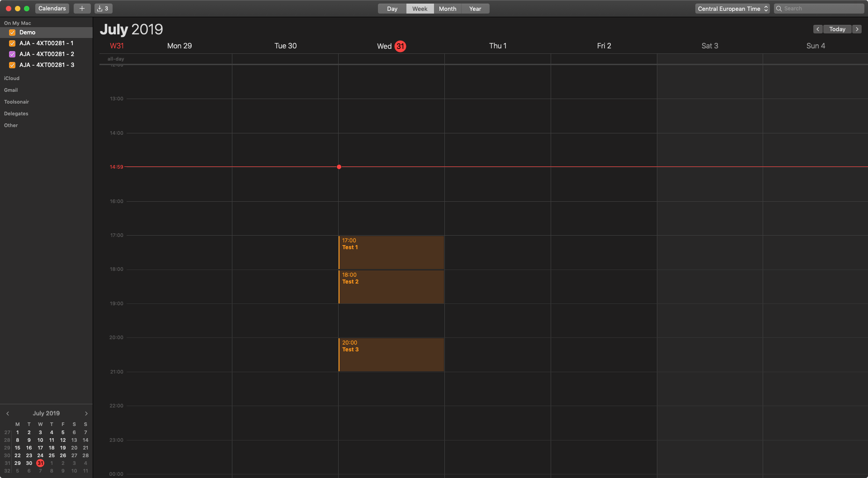Click the Calendars sidebar button
This screenshot has width=868, height=478.
52,9
